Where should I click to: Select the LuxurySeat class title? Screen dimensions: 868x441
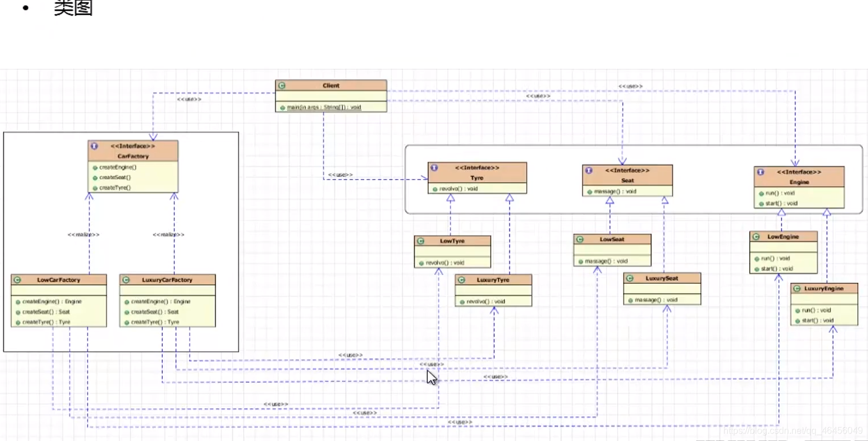tap(662, 279)
